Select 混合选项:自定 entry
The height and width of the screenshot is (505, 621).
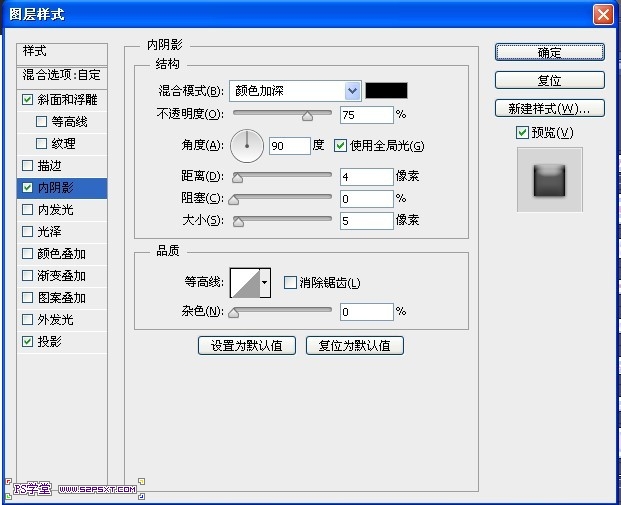tap(62, 76)
